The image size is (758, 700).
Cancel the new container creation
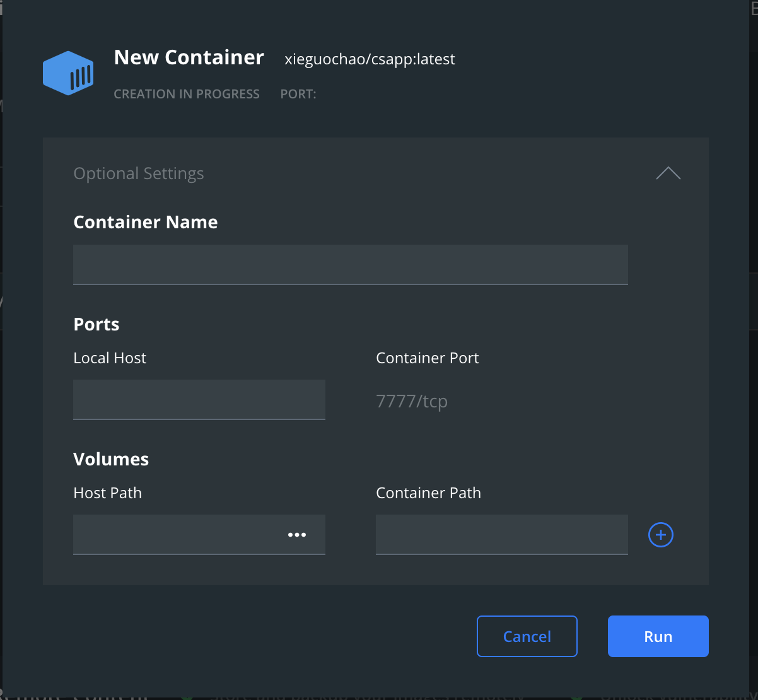point(527,636)
